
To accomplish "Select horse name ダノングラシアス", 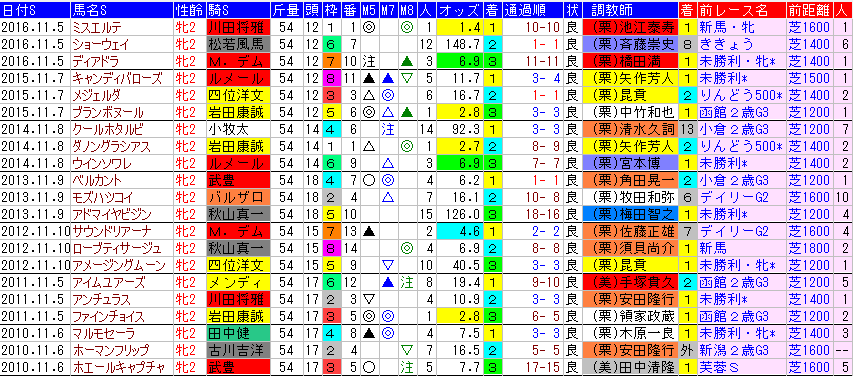I will (x=112, y=147).
